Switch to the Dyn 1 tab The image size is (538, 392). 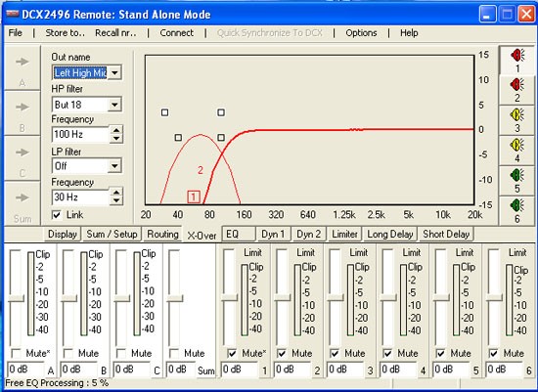click(274, 235)
